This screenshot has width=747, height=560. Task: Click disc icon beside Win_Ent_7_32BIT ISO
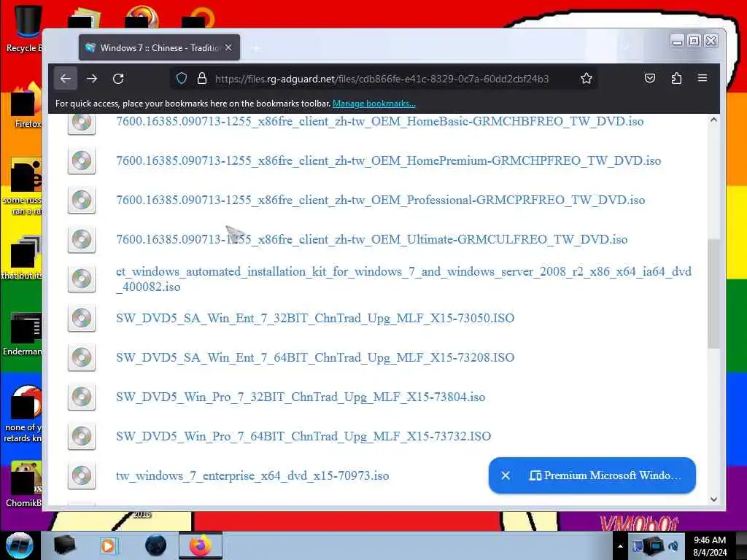(x=82, y=318)
